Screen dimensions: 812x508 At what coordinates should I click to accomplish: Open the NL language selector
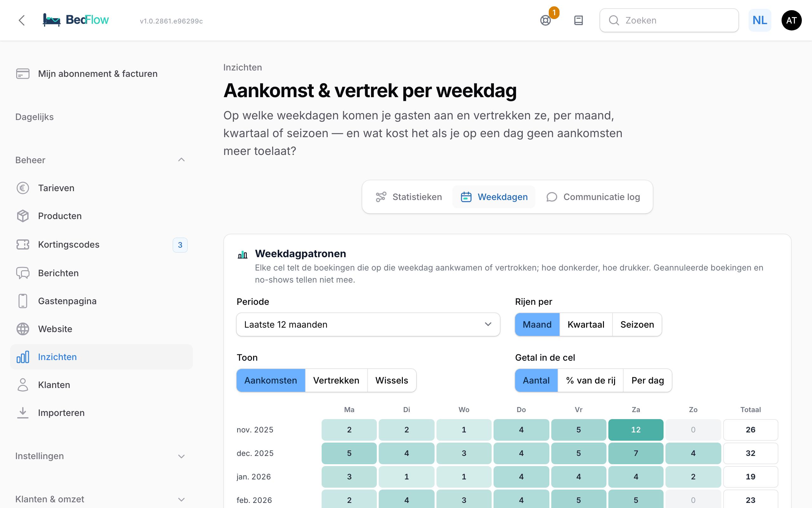pos(760,20)
